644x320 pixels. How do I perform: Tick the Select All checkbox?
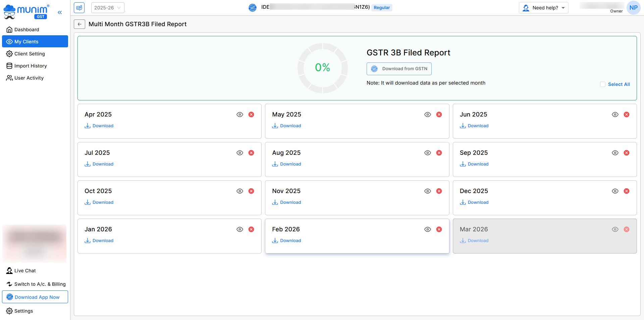603,84
